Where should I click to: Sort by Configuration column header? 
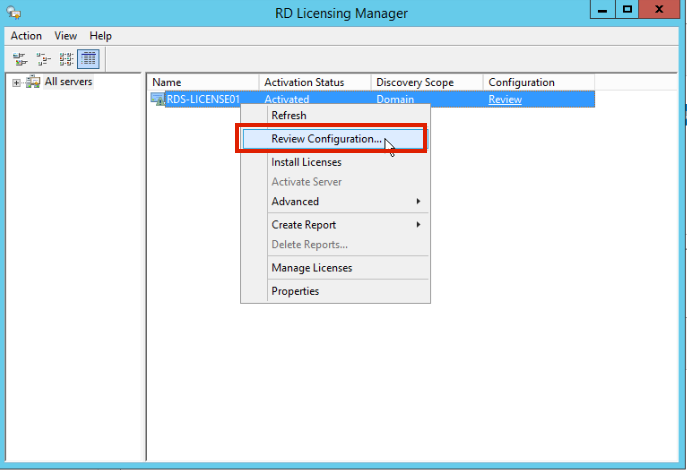tap(539, 82)
